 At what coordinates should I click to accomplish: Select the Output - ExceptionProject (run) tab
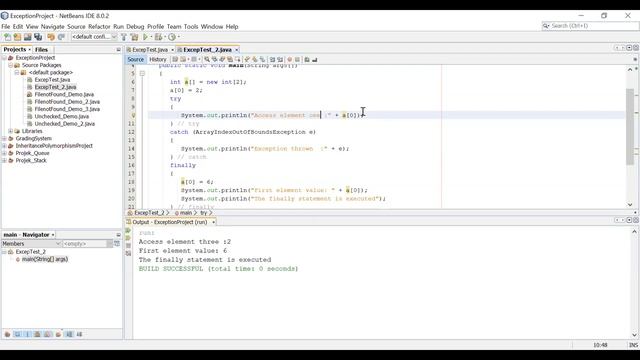pyautogui.click(x=170, y=222)
